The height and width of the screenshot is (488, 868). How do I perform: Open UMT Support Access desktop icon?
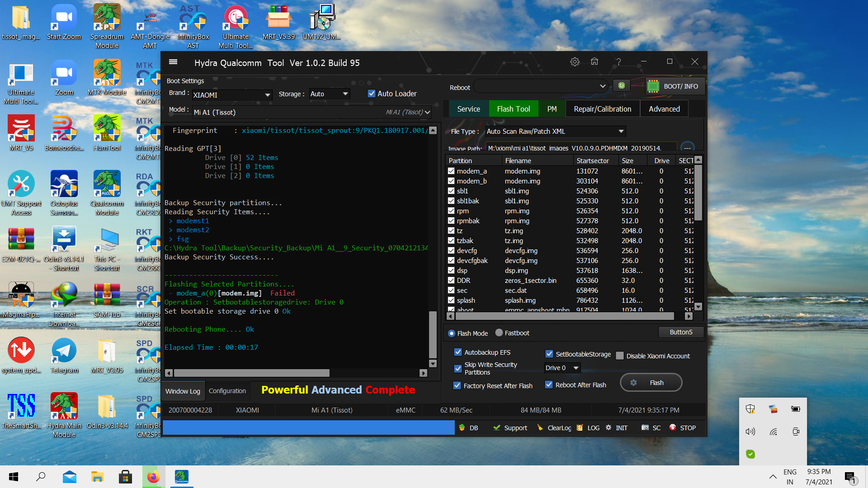tap(21, 193)
